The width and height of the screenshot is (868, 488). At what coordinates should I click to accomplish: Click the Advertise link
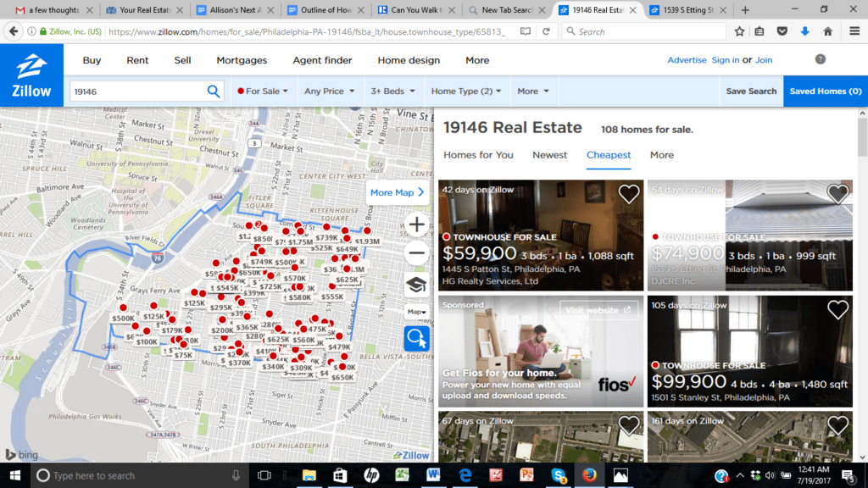(687, 60)
